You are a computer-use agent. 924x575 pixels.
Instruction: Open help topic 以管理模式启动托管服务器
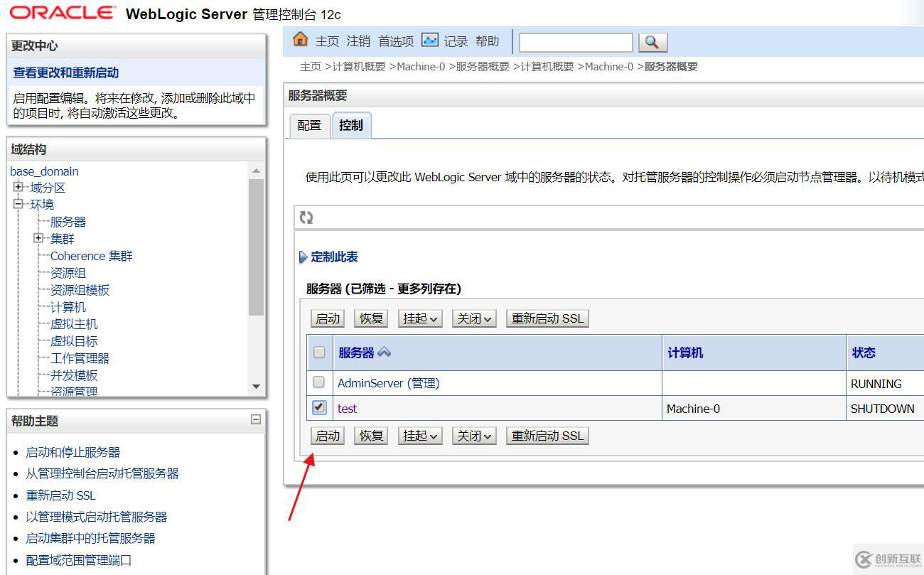tap(97, 517)
